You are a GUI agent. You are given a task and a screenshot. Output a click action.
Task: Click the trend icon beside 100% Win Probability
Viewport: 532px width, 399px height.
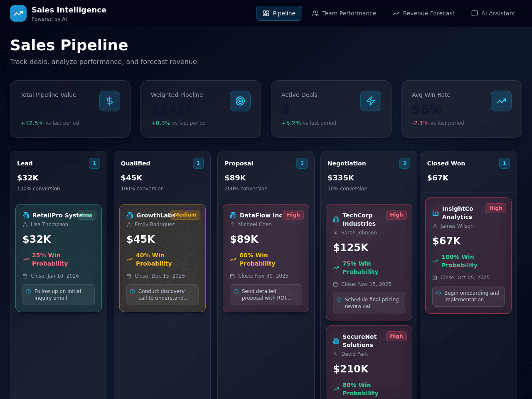tap(436, 261)
